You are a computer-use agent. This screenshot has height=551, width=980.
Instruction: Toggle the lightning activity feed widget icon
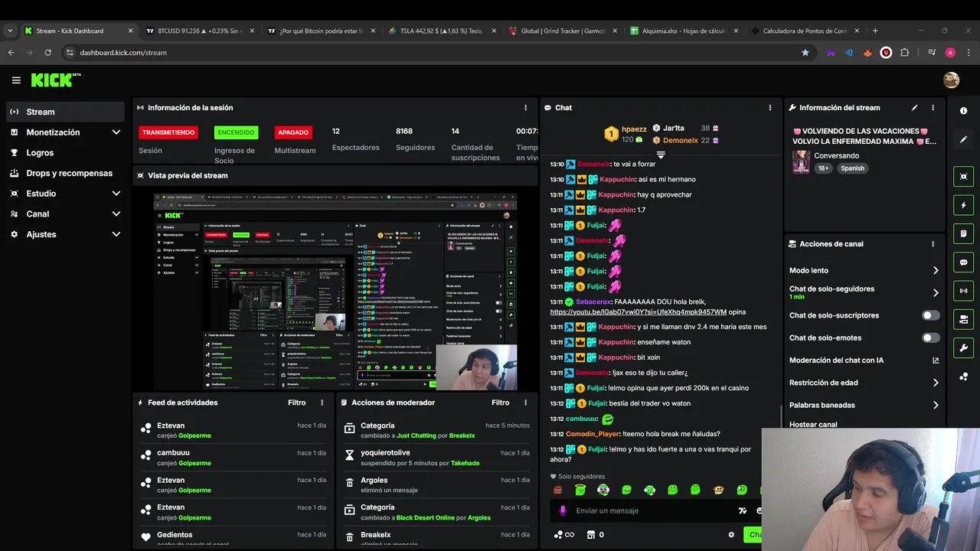click(x=963, y=205)
